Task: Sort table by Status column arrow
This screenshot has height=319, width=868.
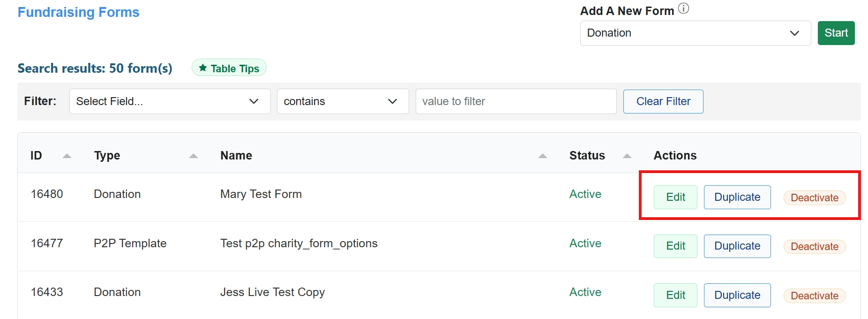Action: pos(627,156)
